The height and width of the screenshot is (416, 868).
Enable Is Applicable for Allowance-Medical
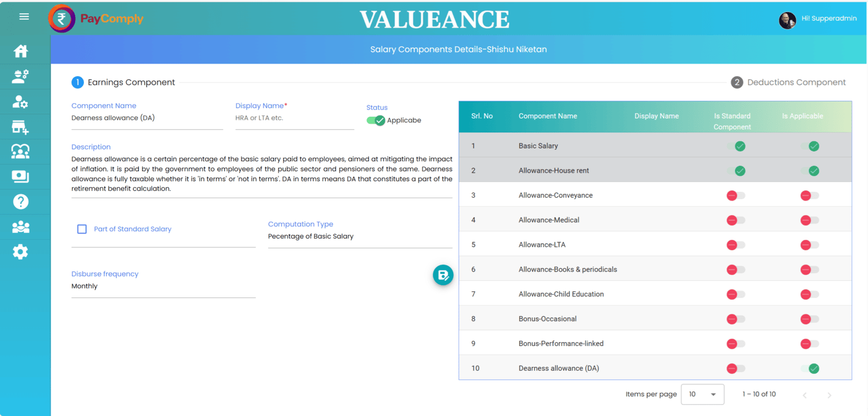click(x=809, y=220)
